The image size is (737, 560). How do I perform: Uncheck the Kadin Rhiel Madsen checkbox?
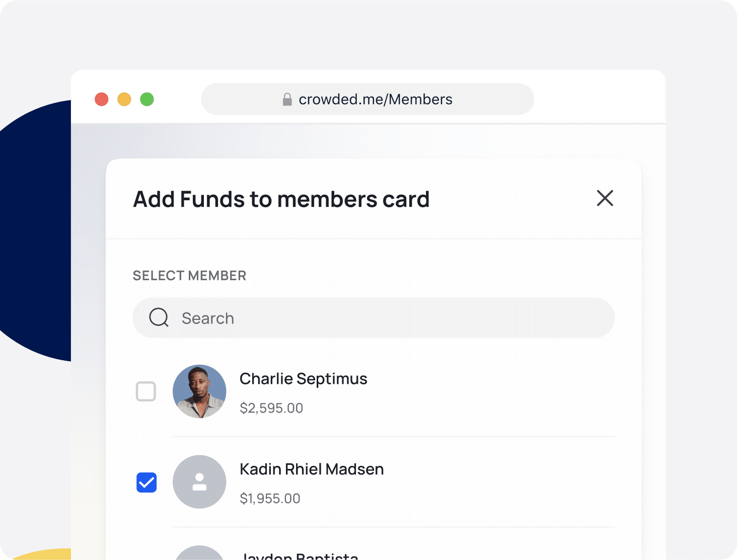tap(146, 483)
